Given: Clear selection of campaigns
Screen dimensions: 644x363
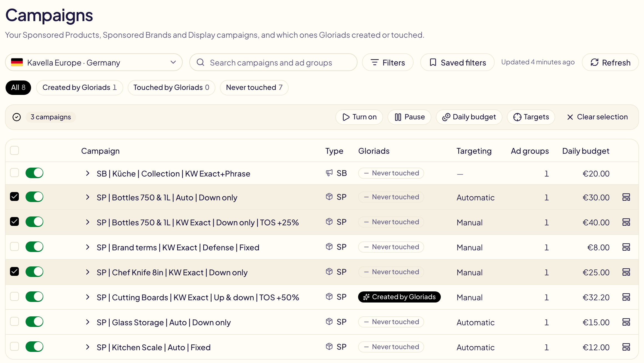Looking at the screenshot, I should click(597, 117).
